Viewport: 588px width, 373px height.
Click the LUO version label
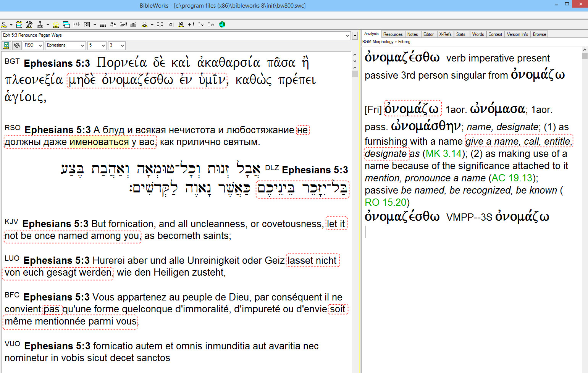[12, 258]
